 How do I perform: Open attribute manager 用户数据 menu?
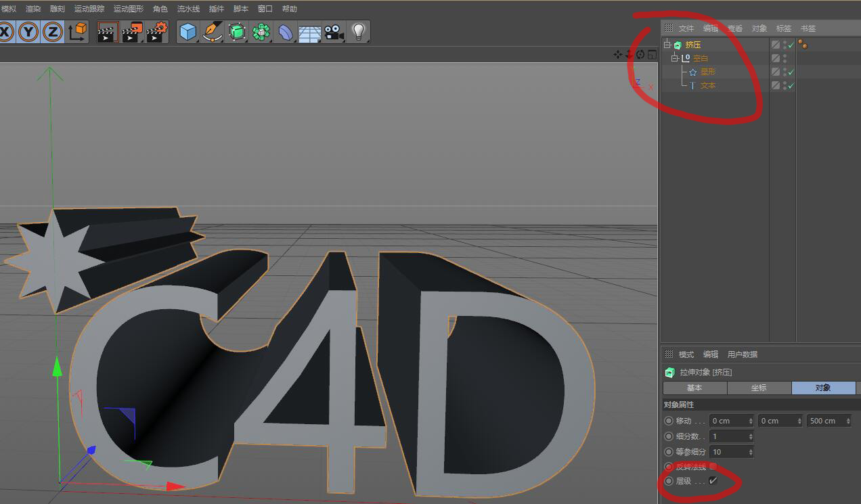pos(743,354)
